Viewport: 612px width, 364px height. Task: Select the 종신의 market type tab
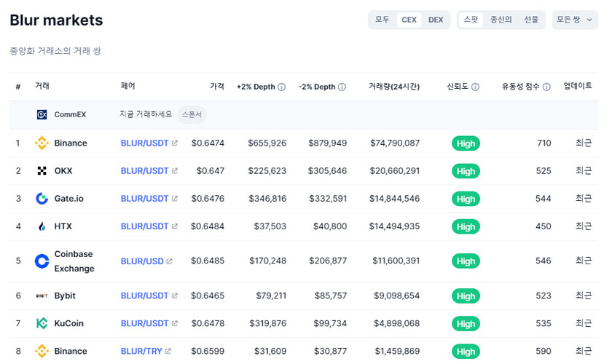click(501, 20)
